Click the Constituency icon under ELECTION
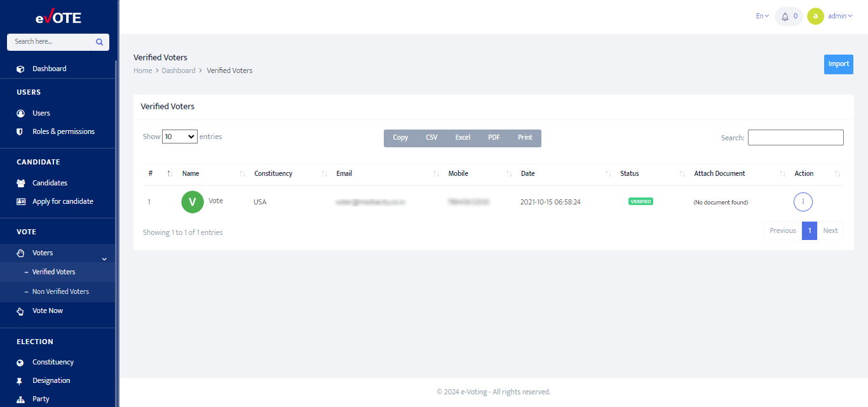 point(20,361)
